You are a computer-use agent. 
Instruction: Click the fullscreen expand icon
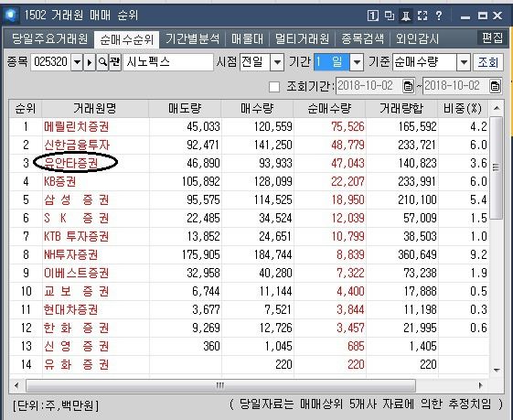[422, 16]
